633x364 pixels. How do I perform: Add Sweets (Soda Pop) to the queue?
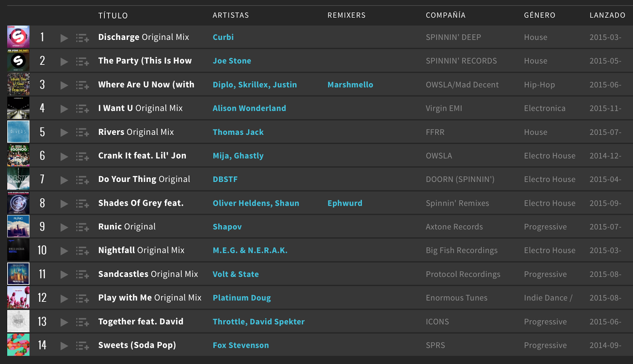click(82, 345)
